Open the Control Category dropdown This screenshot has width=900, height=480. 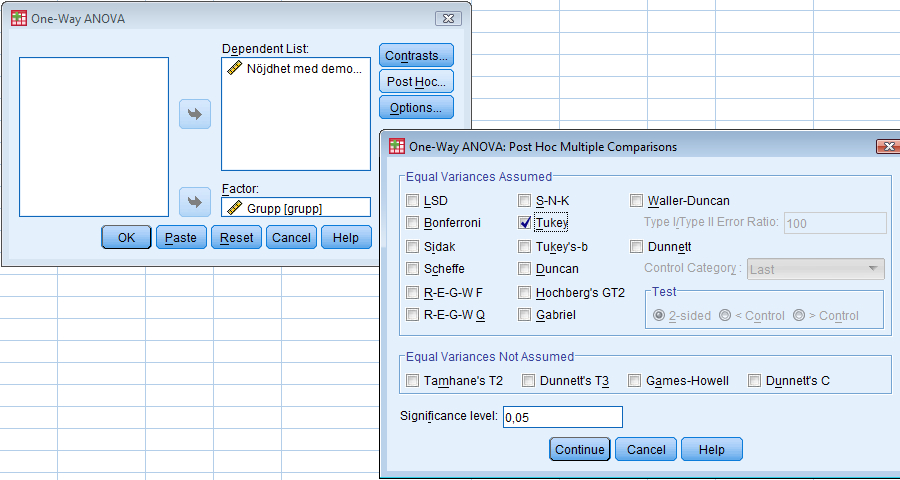[815, 269]
